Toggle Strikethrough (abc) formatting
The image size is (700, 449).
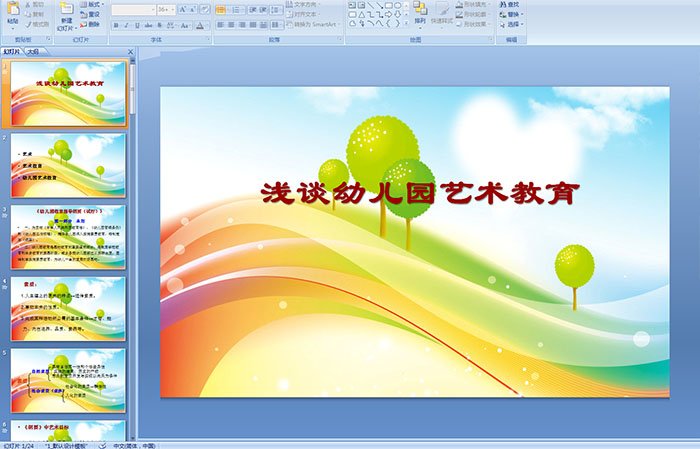click(x=148, y=25)
